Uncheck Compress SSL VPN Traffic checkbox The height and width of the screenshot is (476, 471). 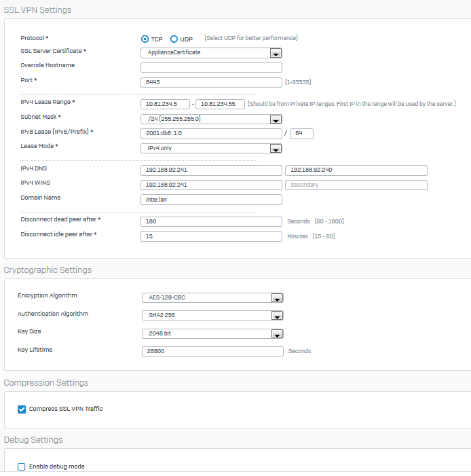(x=22, y=409)
